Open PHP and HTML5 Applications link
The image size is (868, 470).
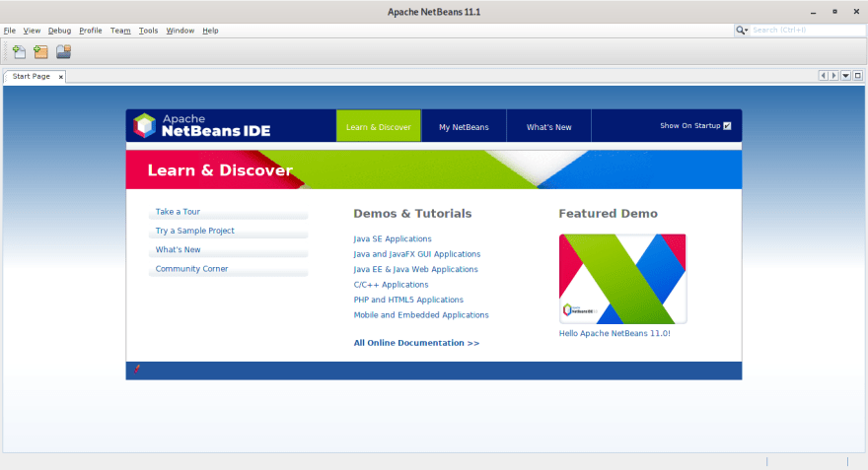click(x=408, y=300)
